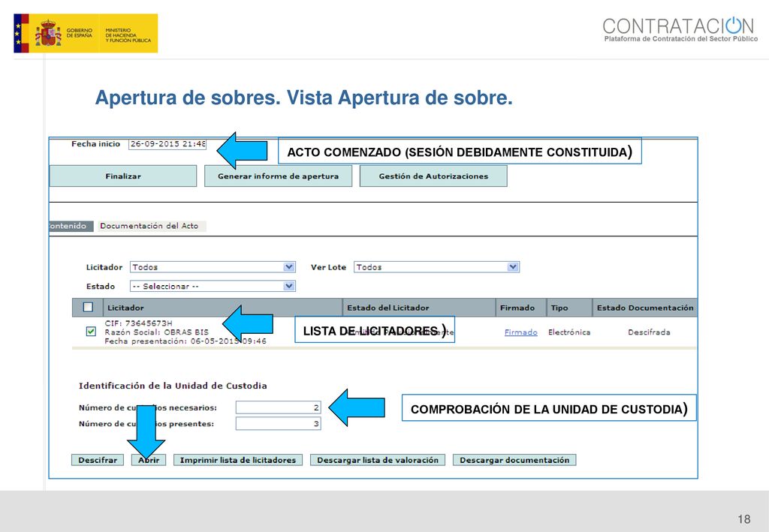The width and height of the screenshot is (769, 532).
Task: Click the Electrónica type cell
Action: (569, 332)
